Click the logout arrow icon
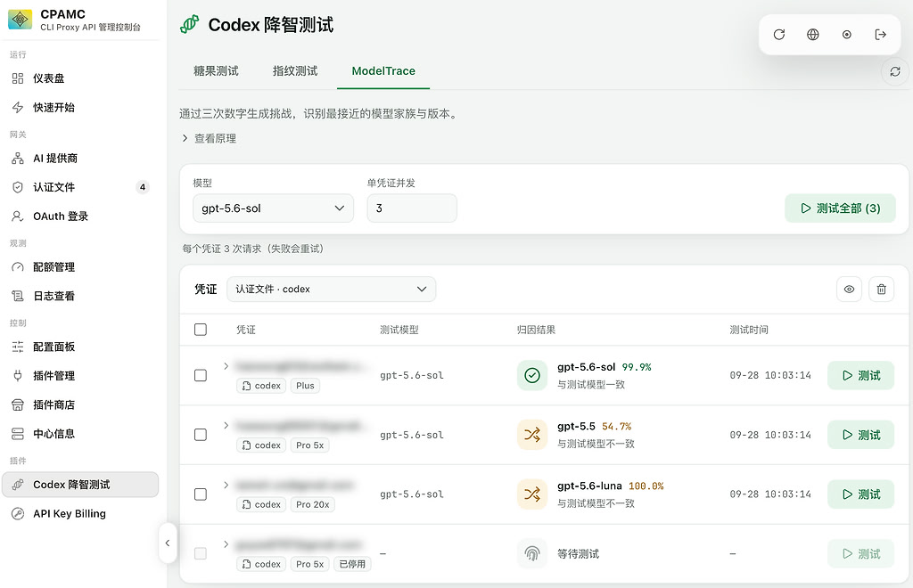913x588 pixels. tap(880, 35)
